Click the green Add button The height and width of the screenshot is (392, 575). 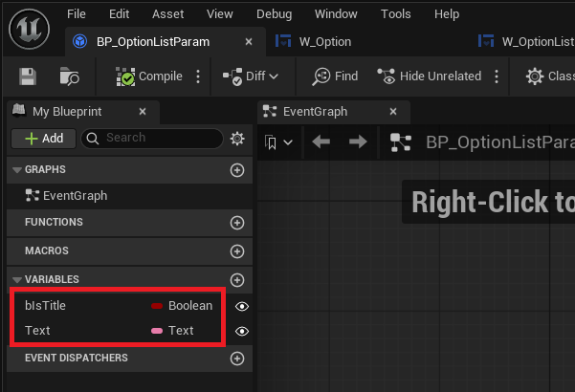(x=43, y=139)
